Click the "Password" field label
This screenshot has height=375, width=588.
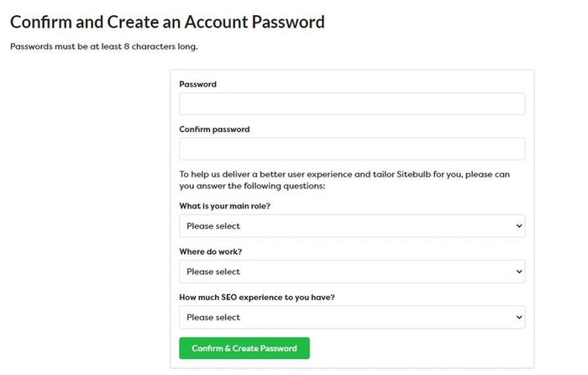tap(197, 84)
